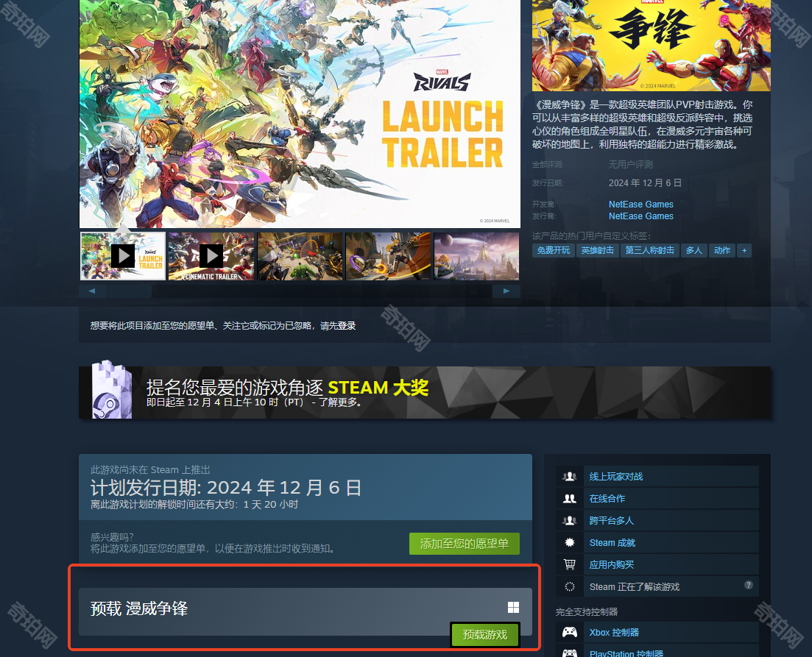
Task: Select the 英雄射击 tag
Action: (x=597, y=251)
